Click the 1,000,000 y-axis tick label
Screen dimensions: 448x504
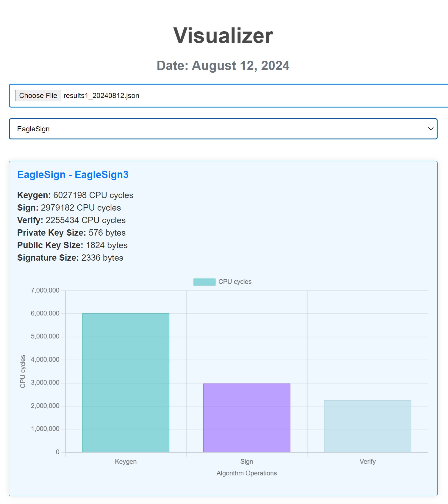click(45, 429)
